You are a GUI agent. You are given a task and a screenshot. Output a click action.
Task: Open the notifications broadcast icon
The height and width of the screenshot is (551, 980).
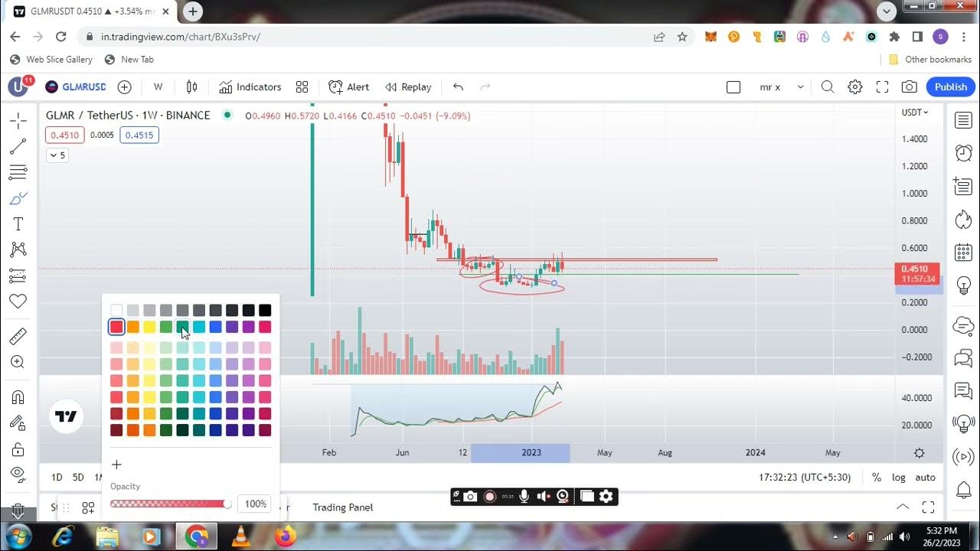point(963,458)
